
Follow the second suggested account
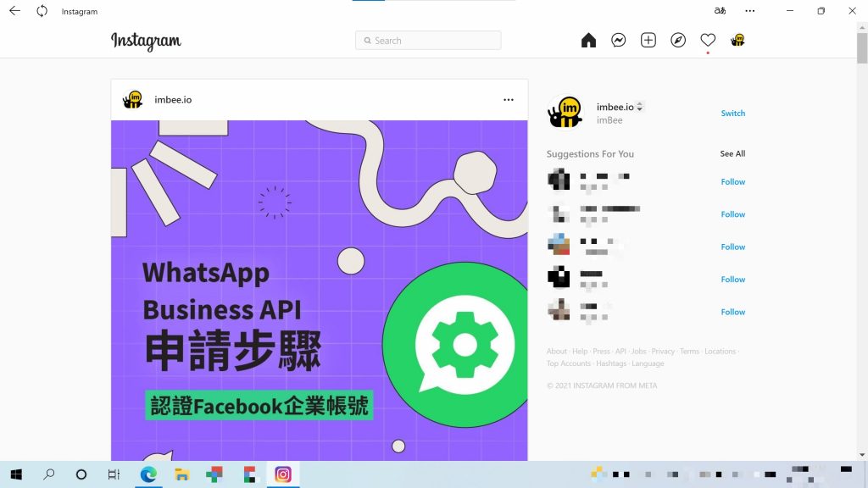pyautogui.click(x=733, y=214)
